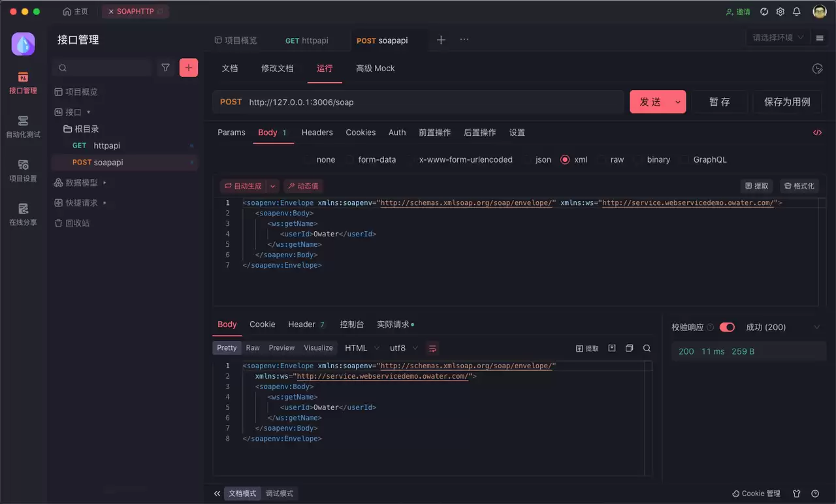Open the 请选择环境 environment dropdown
This screenshot has height=504, width=836.
pos(778,38)
